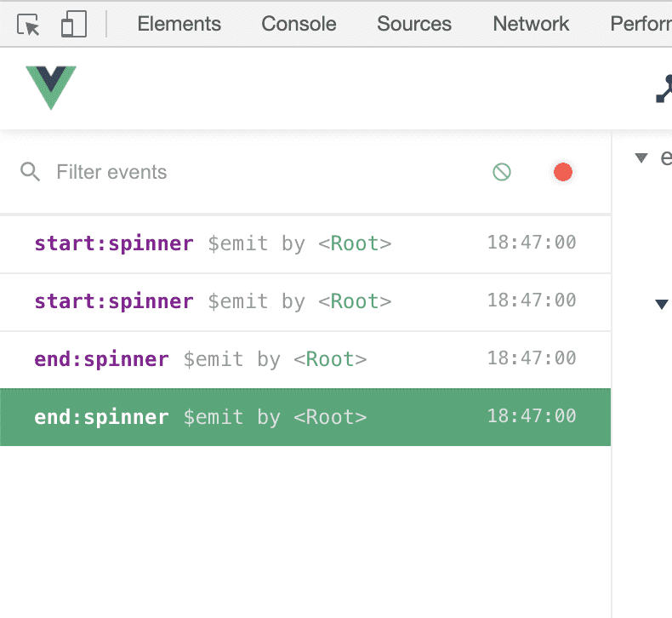The width and height of the screenshot is (672, 618).
Task: Collapse the top disclosure triangle in details pane
Action: pos(641,157)
